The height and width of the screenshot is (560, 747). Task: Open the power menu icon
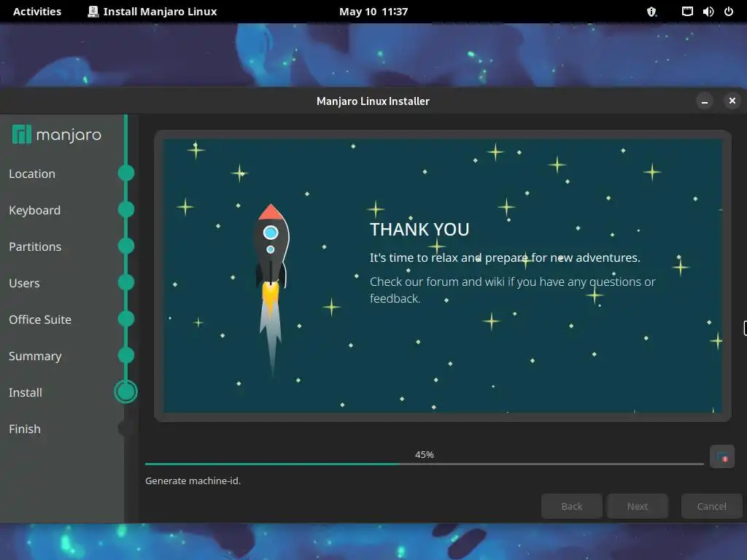[729, 12]
